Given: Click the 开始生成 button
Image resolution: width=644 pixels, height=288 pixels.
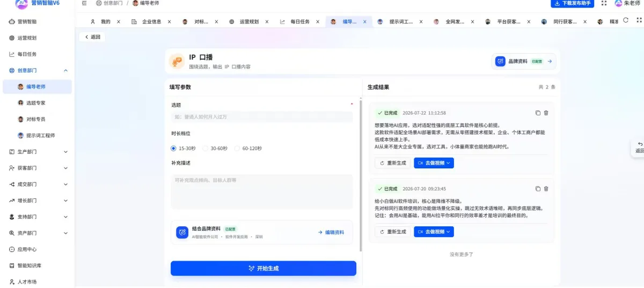Looking at the screenshot, I should [x=264, y=268].
